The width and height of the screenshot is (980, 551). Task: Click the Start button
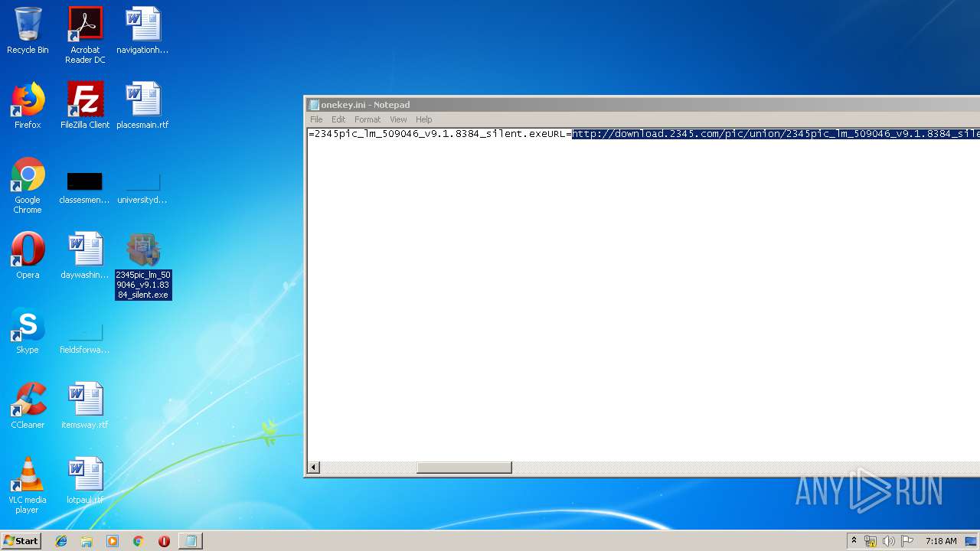21,541
